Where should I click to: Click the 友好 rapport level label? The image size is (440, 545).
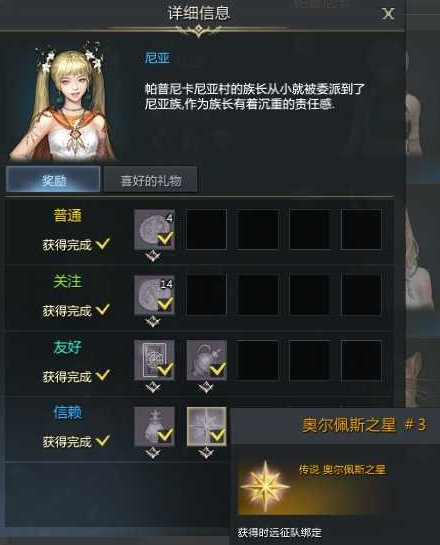(67, 347)
